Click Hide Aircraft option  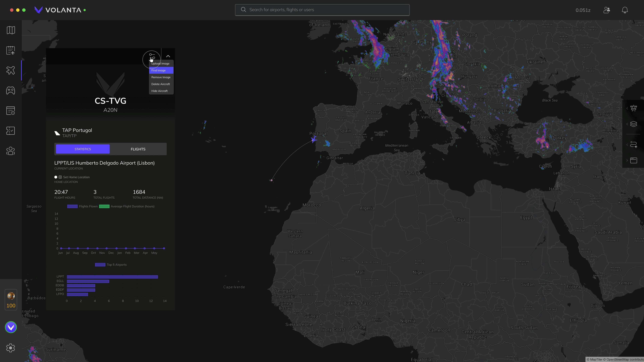[159, 91]
